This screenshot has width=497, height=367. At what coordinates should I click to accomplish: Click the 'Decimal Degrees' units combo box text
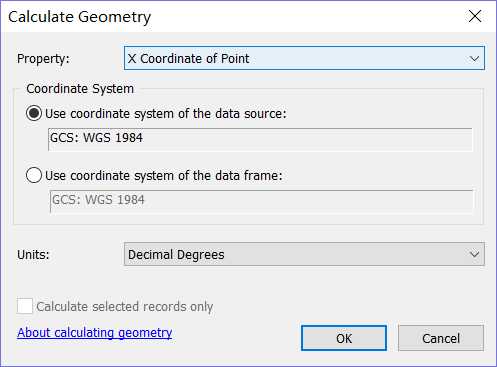coord(176,255)
